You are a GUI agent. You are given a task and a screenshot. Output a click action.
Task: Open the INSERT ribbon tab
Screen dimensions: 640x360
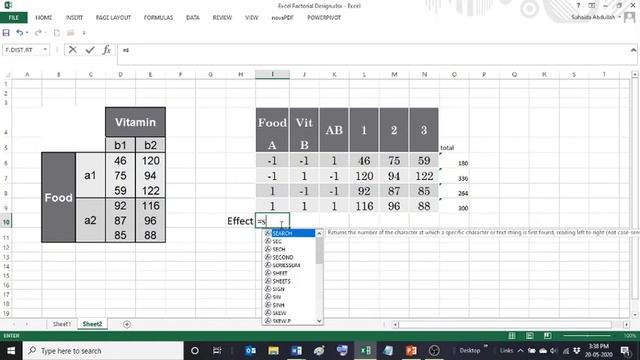(x=74, y=18)
